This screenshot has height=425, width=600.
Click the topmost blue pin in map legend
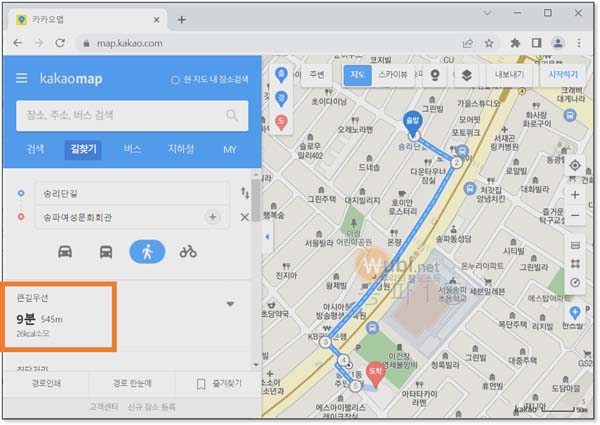pos(281,74)
